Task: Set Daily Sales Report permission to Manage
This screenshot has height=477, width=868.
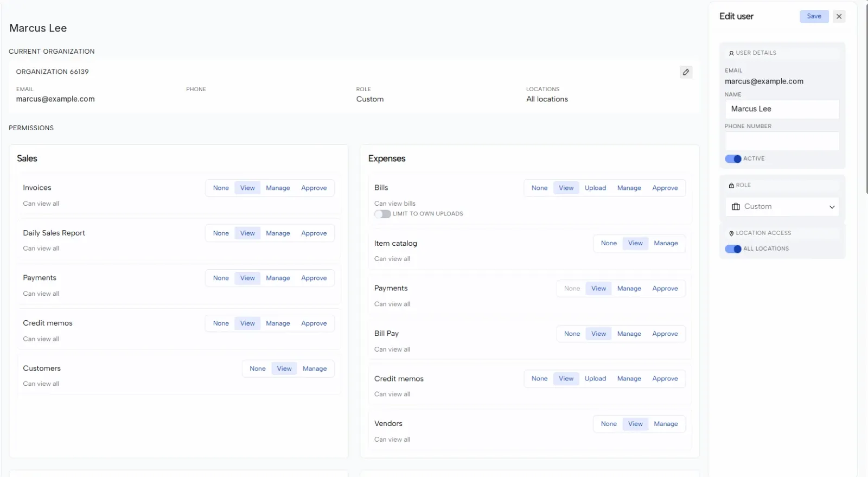Action: (x=278, y=233)
